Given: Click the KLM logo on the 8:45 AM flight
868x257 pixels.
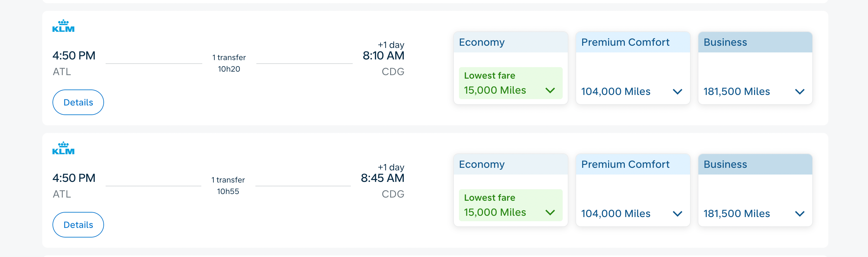Looking at the screenshot, I should (63, 148).
